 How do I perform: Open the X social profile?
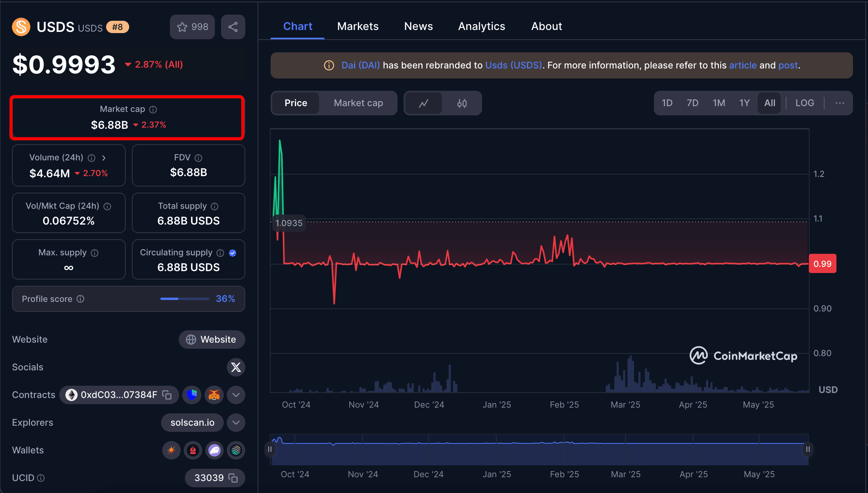click(x=236, y=367)
